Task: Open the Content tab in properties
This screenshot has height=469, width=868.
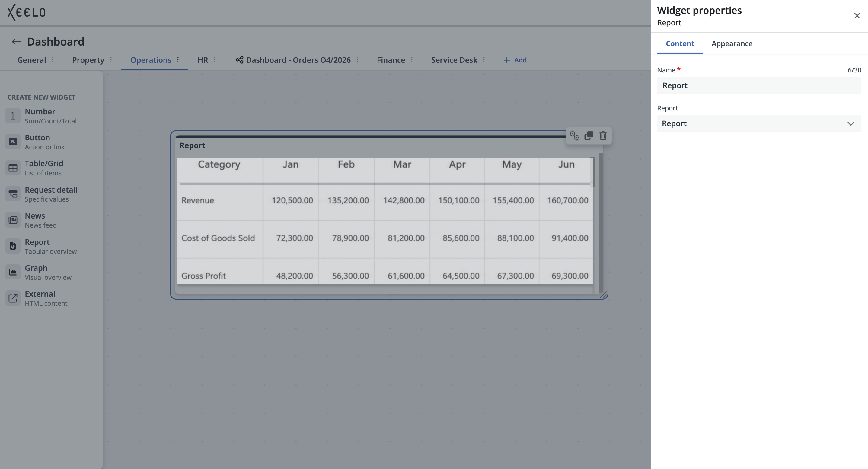Action: (x=680, y=44)
